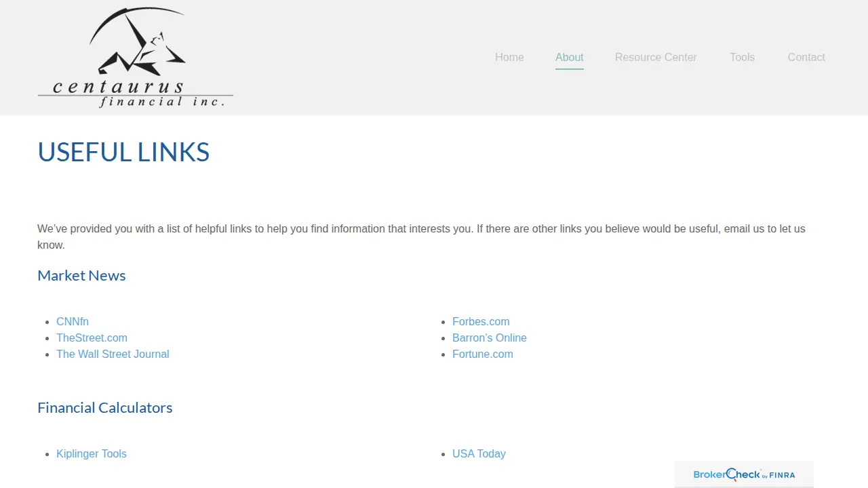Screen dimensions: 868x488
Task: Click the intro paragraph about helpful links
Action: tap(421, 237)
